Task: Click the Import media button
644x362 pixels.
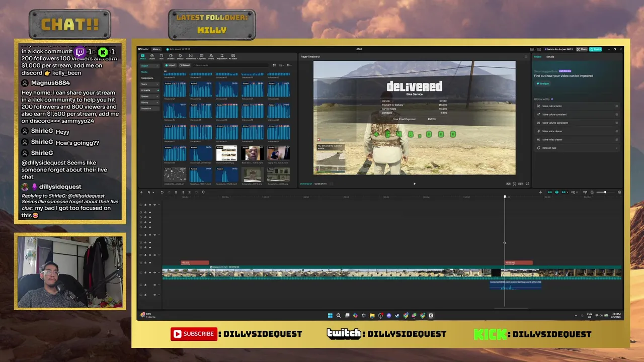Action: (171, 65)
